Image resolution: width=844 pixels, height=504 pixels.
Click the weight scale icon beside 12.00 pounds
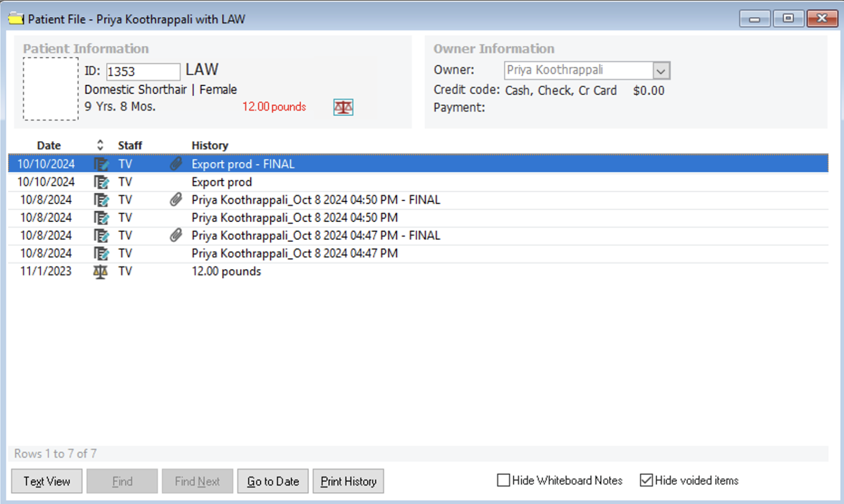343,107
